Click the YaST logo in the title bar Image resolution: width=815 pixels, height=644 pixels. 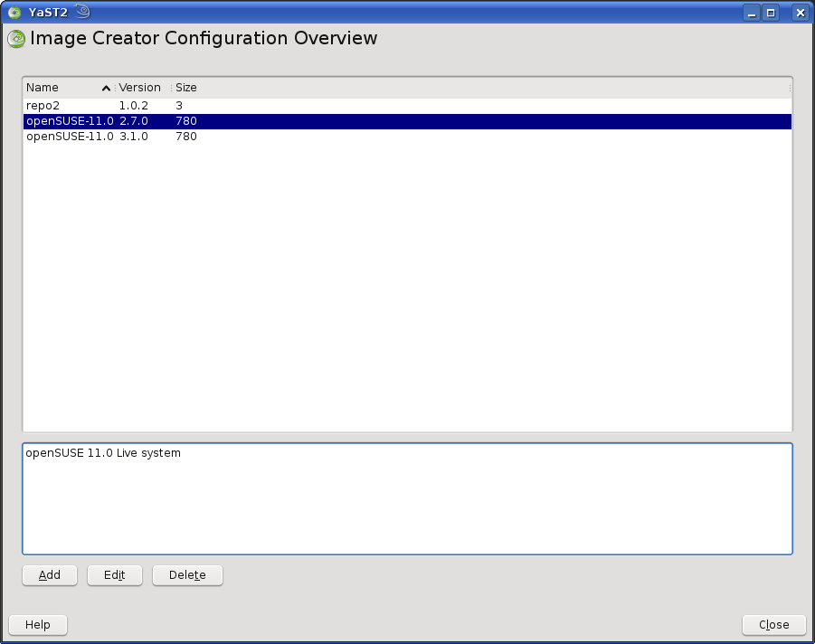[x=14, y=13]
